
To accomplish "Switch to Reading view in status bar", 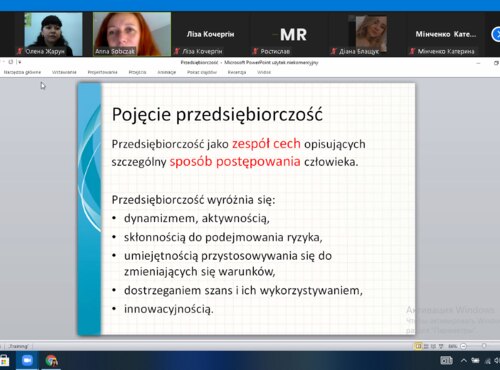I will coord(433,346).
